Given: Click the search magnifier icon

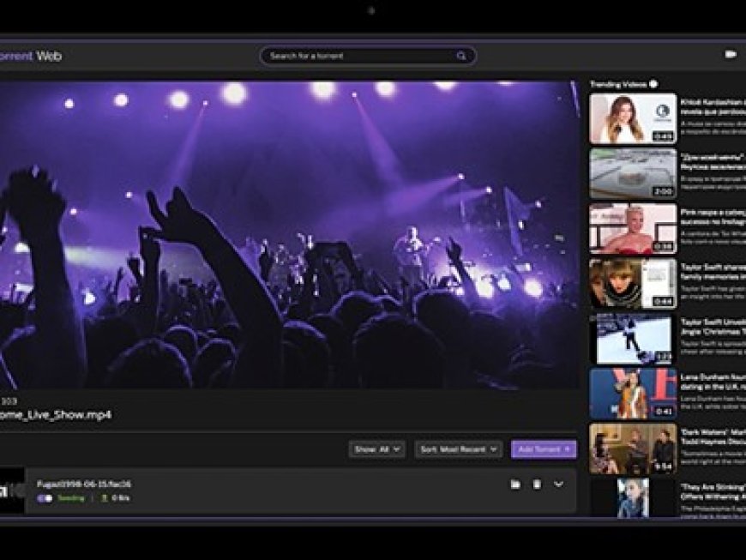Looking at the screenshot, I should [461, 55].
